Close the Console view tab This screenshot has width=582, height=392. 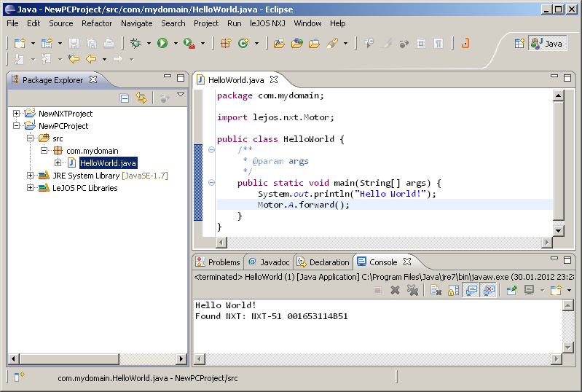click(407, 262)
